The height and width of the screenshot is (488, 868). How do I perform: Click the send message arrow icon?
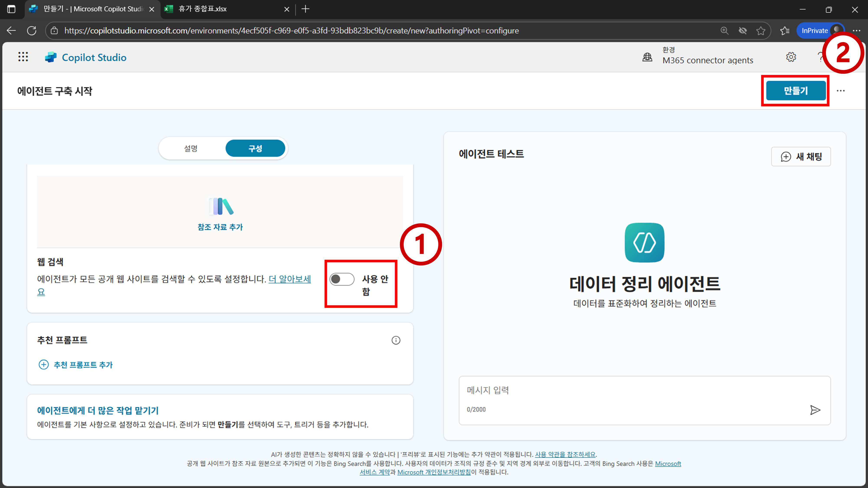tap(815, 410)
